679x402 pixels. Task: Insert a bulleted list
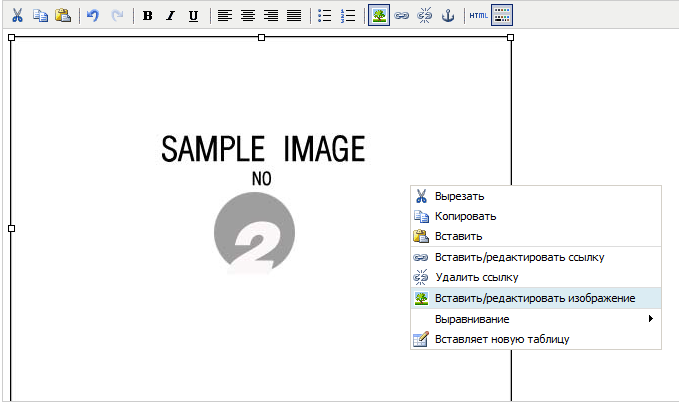pos(324,16)
